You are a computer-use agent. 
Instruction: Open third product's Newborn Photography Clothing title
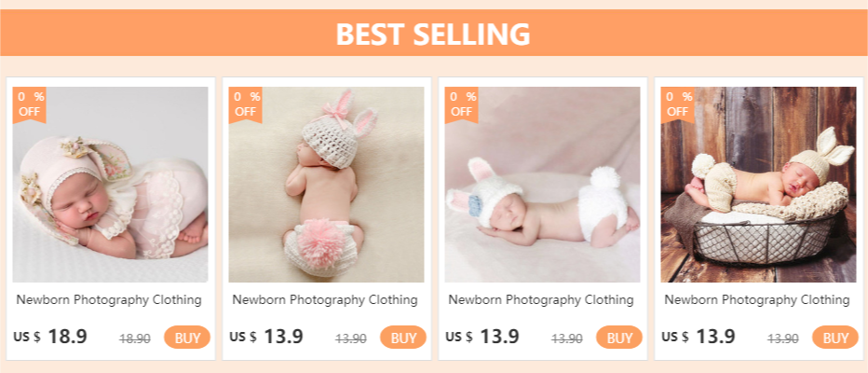(x=541, y=300)
